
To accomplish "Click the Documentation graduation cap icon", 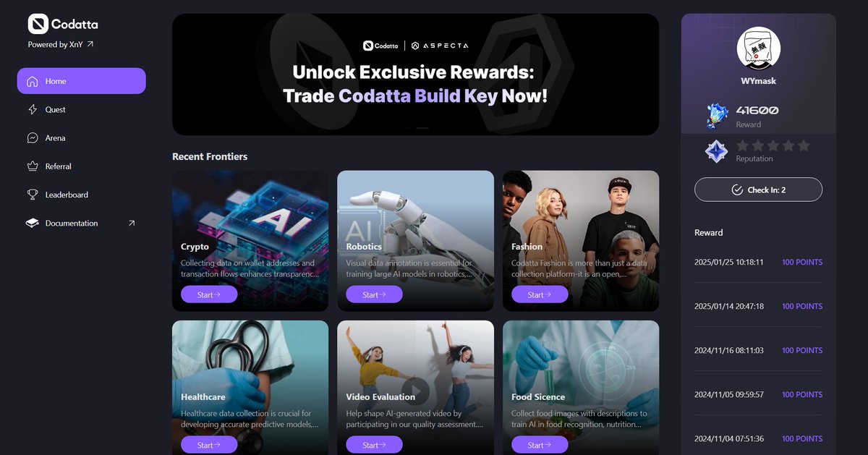I will (33, 223).
